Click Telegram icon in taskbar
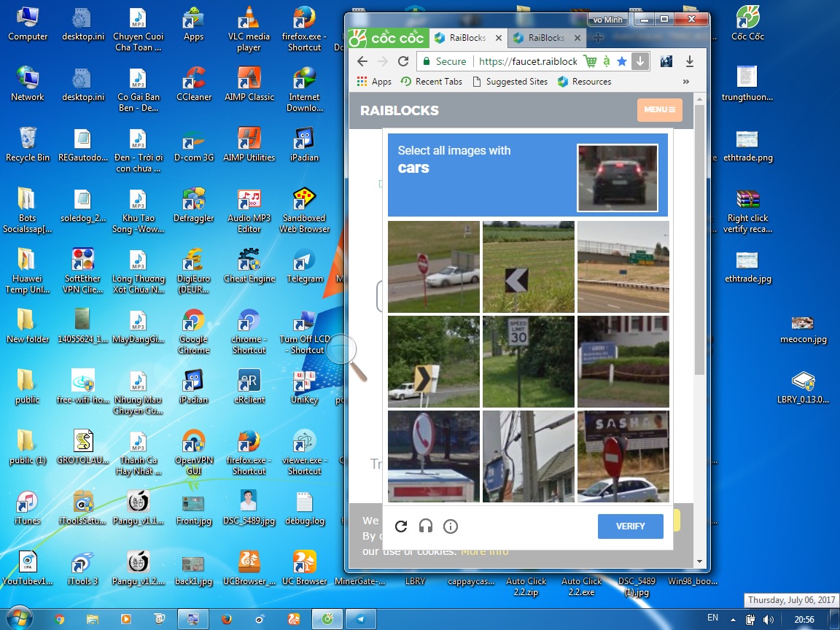840x630 pixels. coord(360,619)
